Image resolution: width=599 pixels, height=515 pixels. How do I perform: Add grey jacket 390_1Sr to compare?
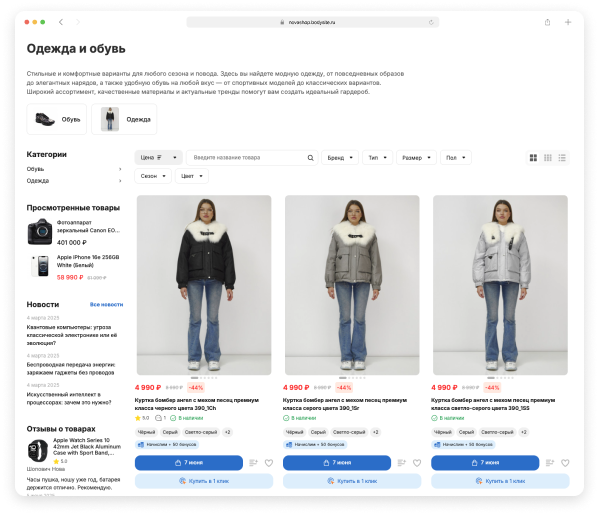point(401,463)
